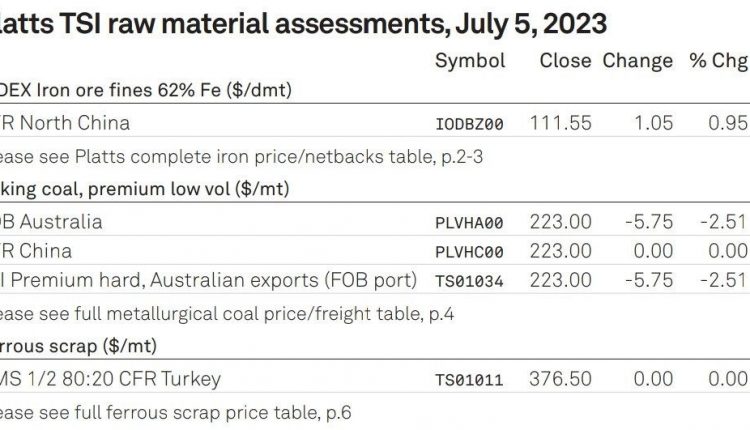Click the -5.75 change for FOB Australia
The height and width of the screenshot is (430, 750).
pyautogui.click(x=649, y=222)
